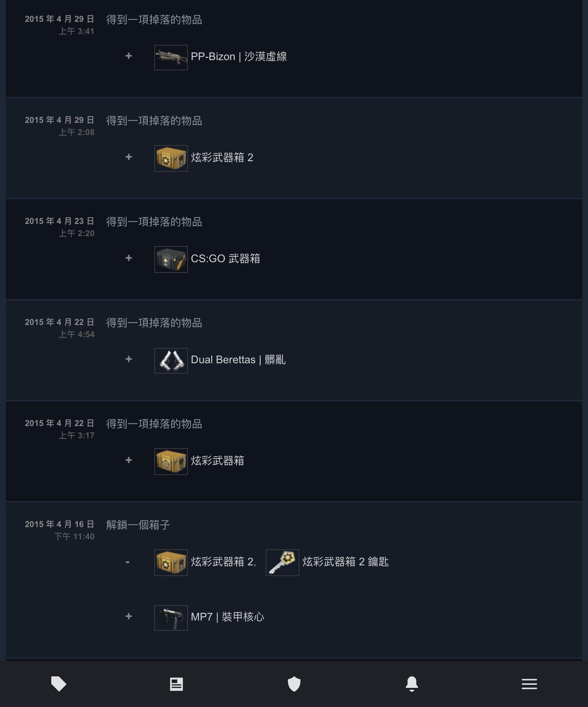Viewport: 588px width, 707px height.
Task: Open the MP7 | 裝甲核心 item link
Action: click(227, 617)
